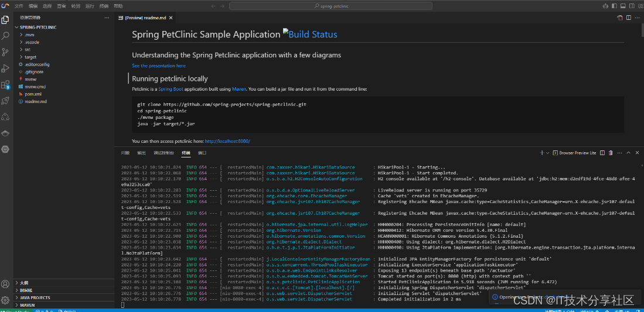Close the [Preview] readme.md tab
This screenshot has width=644, height=312.
[x=171, y=18]
